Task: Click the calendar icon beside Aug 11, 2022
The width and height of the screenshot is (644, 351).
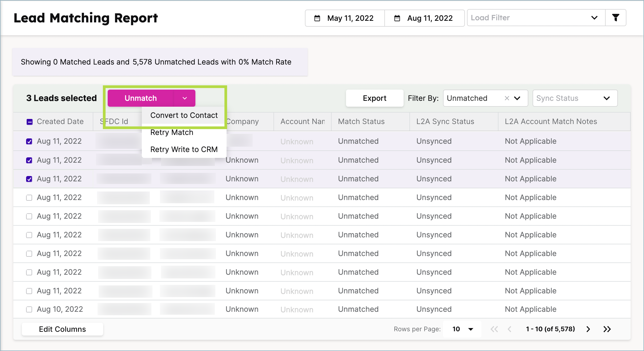Action: [397, 18]
